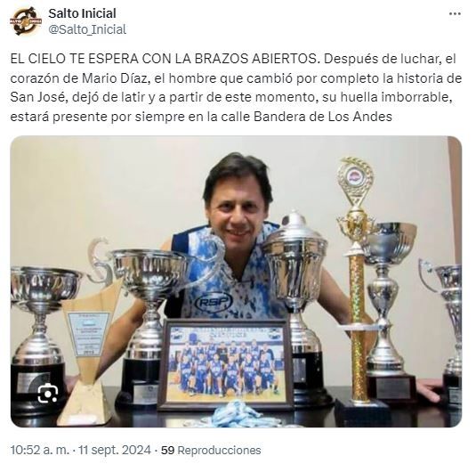
Task: Click the RSP logo on the jersey
Action: tap(214, 302)
